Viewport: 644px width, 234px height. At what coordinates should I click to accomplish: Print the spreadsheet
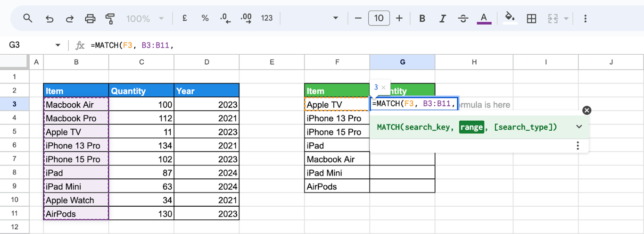pyautogui.click(x=90, y=18)
